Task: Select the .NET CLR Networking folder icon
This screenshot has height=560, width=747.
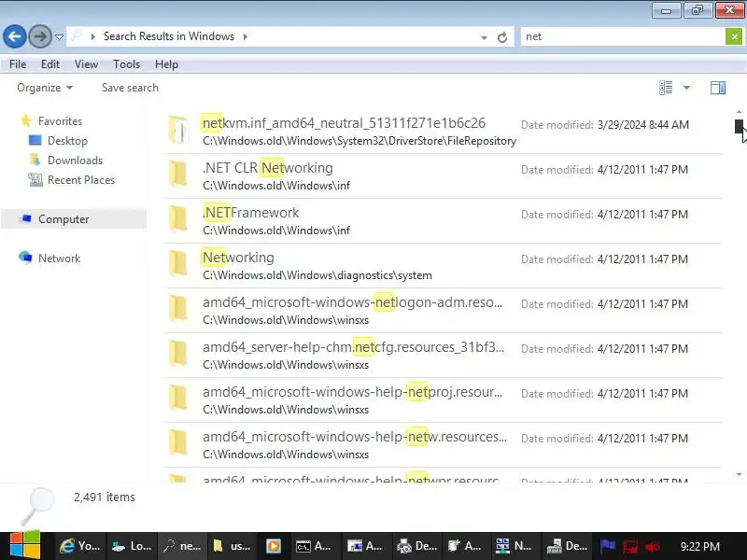Action: pos(178,175)
